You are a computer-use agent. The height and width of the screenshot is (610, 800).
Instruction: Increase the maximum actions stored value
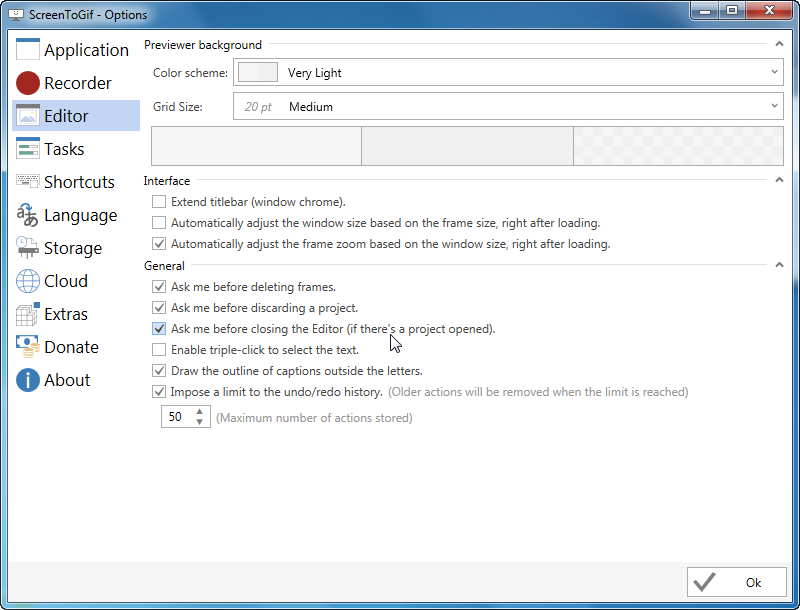199,412
